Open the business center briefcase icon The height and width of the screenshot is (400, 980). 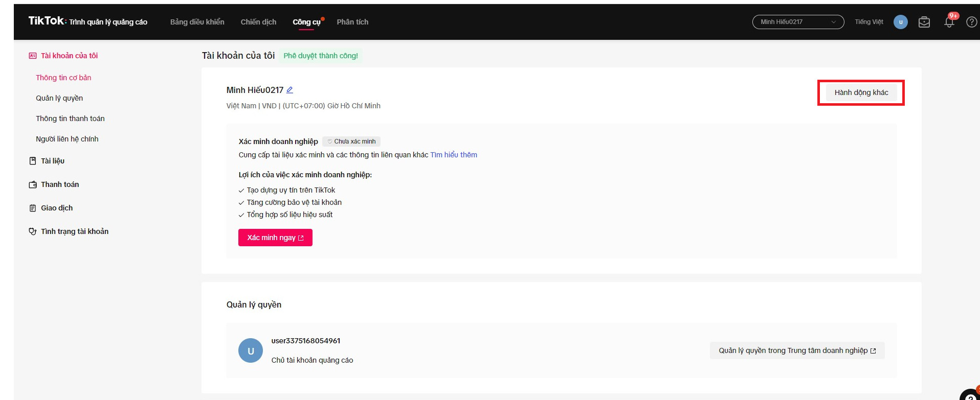point(924,22)
